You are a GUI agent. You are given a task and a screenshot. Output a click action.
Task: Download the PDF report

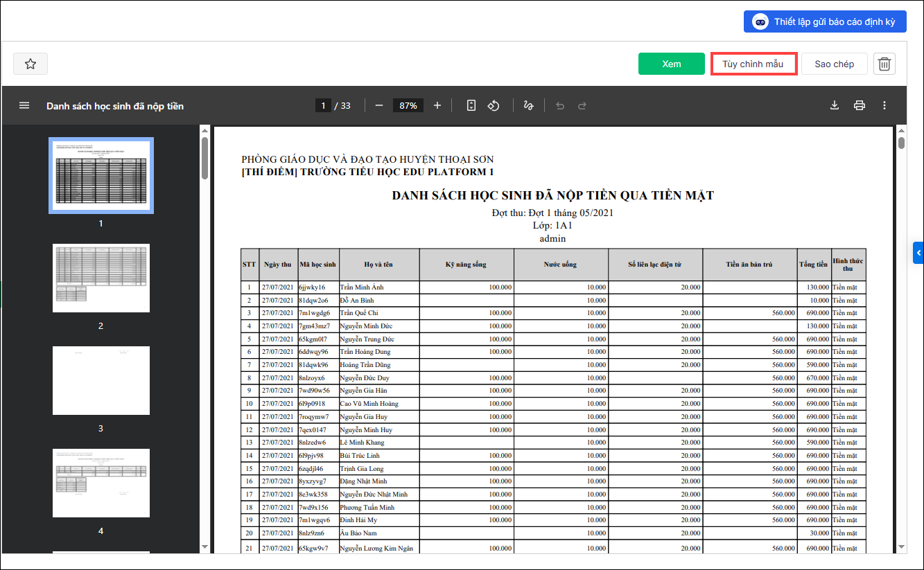(x=835, y=105)
